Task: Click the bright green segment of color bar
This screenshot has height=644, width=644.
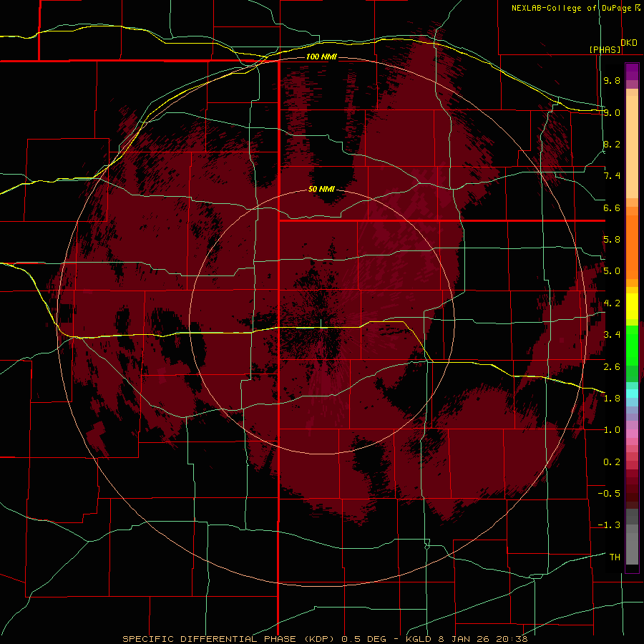Action: [632, 345]
